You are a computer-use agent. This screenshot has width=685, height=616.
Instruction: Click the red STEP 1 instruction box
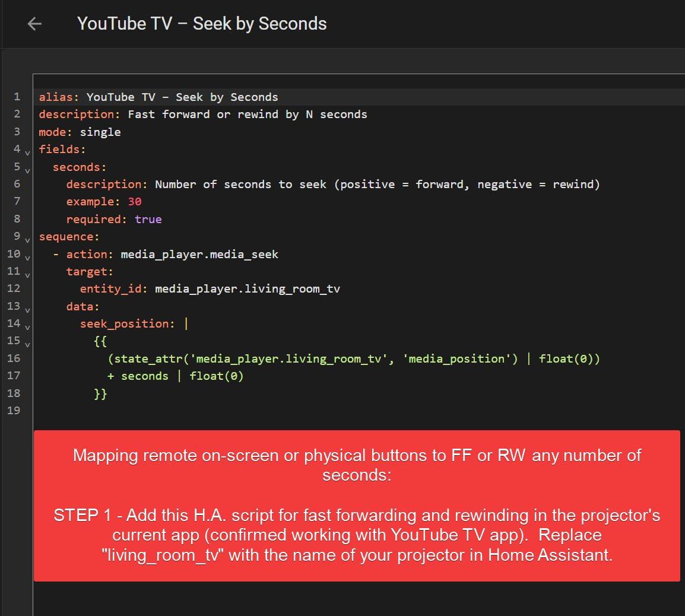point(357,506)
